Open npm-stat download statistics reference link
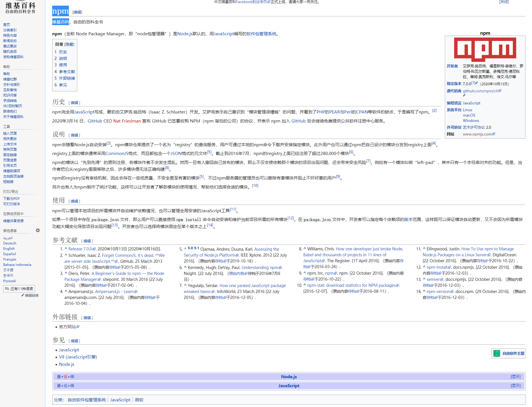Screen dimensions: 532x407 coord(353,285)
